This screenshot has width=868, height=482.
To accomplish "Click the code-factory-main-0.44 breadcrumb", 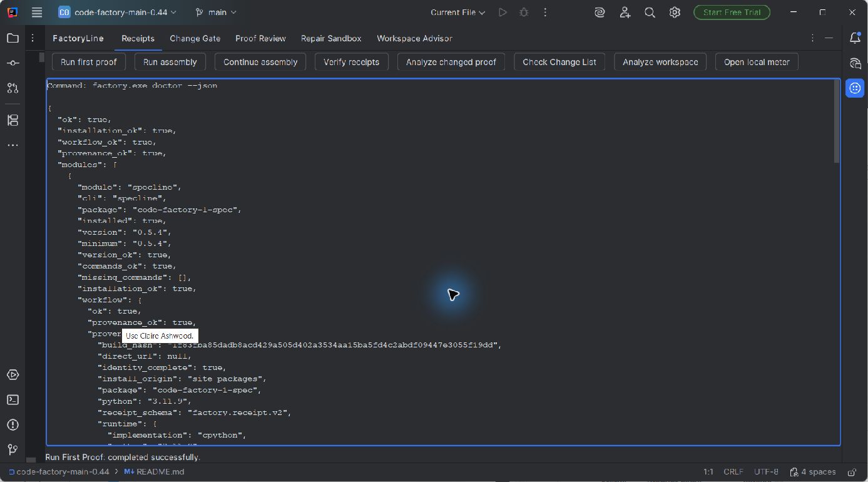I will coord(58,472).
